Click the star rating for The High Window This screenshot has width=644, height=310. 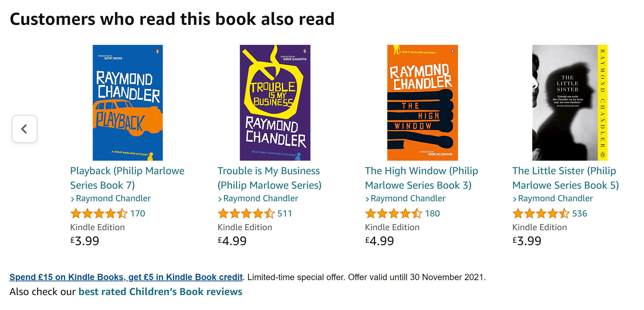point(394,214)
